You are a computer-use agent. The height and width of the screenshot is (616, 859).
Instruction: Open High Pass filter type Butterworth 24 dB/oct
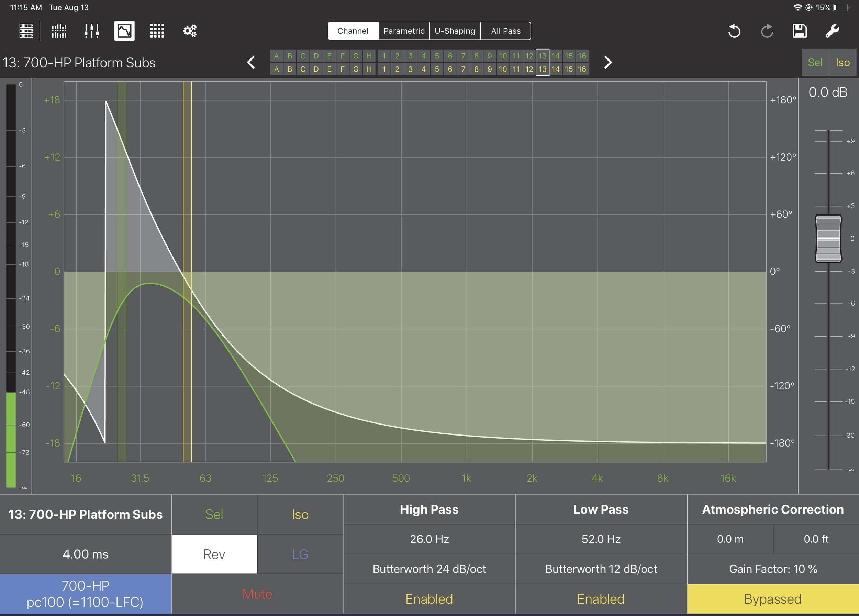click(429, 569)
